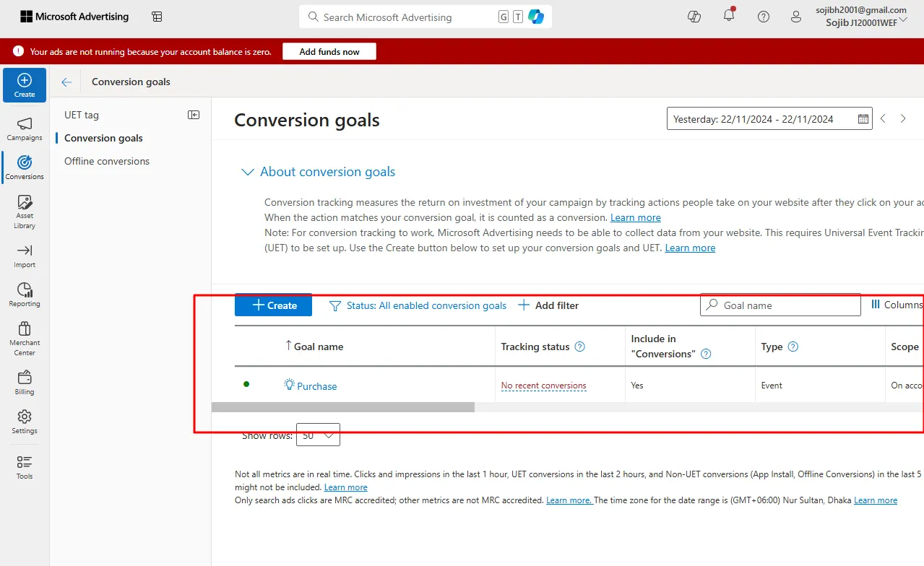Screen dimensions: 924x566
Task: Open the Conversions target icon in sidebar
Action: pos(25,162)
